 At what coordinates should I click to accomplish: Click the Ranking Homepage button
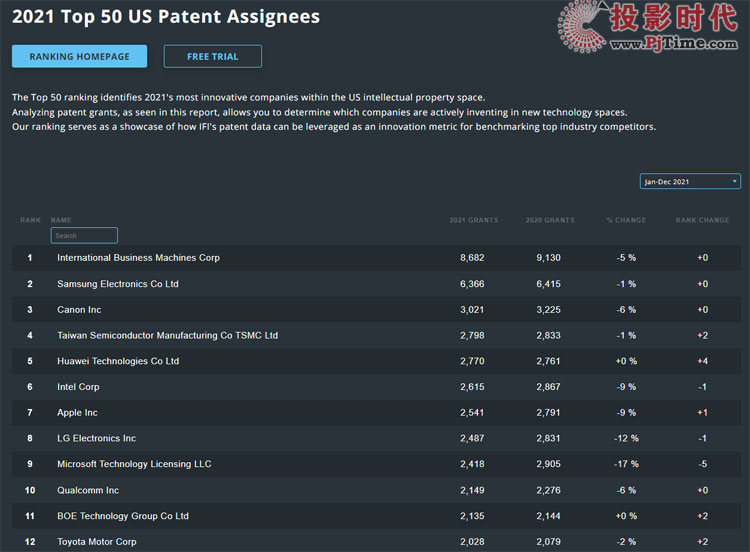coord(79,57)
